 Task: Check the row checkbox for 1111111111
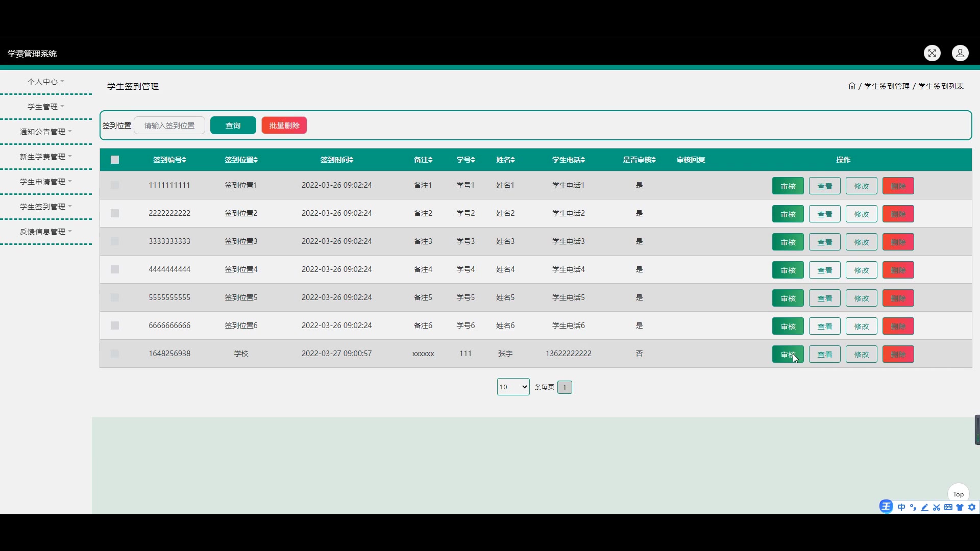pos(115,185)
